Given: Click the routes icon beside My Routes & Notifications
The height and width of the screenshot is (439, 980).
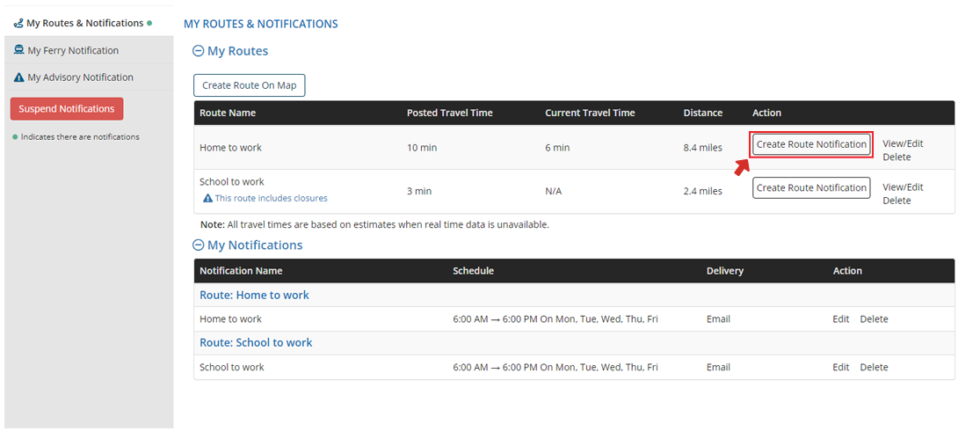Looking at the screenshot, I should pos(18,24).
